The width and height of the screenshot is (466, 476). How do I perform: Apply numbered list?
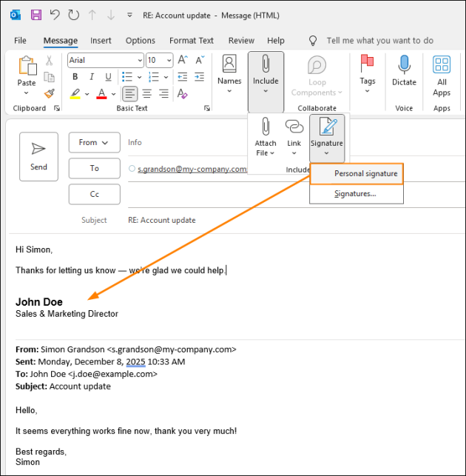point(154,77)
